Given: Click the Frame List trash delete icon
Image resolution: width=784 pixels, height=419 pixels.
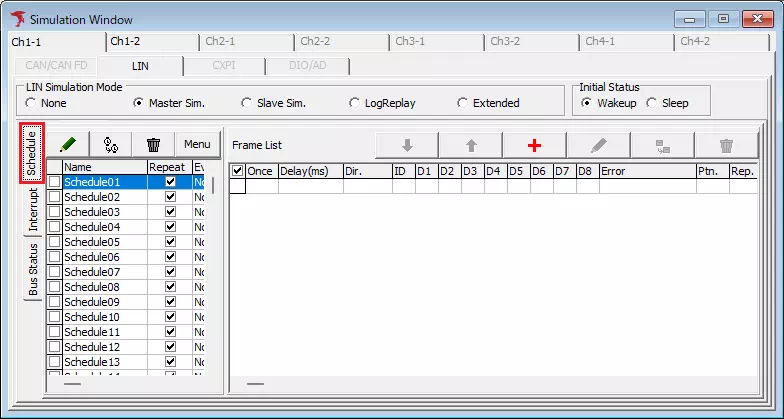Looking at the screenshot, I should [x=726, y=145].
